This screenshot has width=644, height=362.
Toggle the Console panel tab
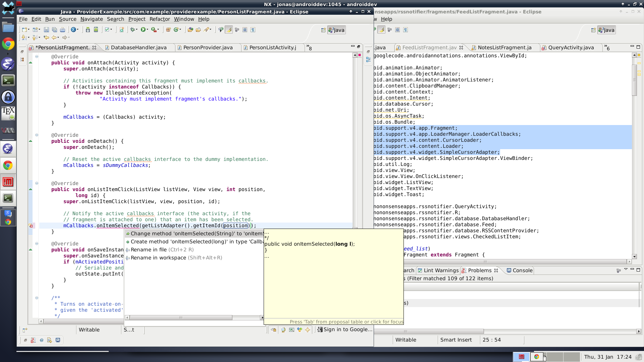(x=522, y=270)
